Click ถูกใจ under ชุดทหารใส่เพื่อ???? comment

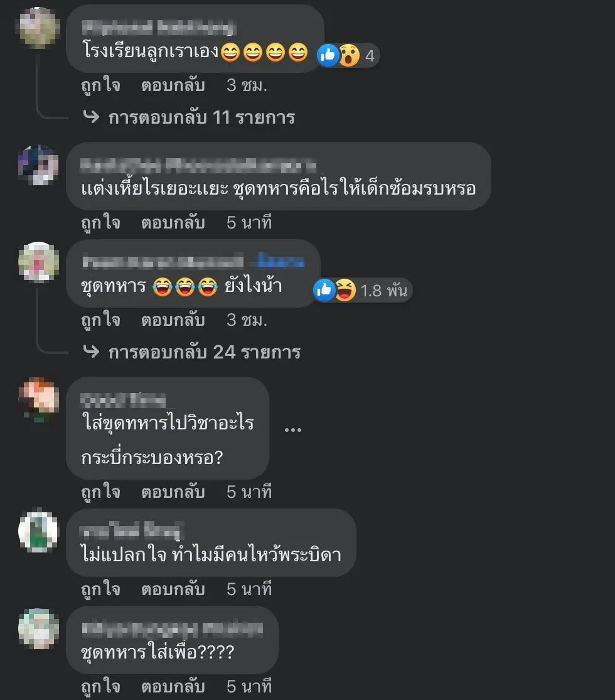[101, 687]
